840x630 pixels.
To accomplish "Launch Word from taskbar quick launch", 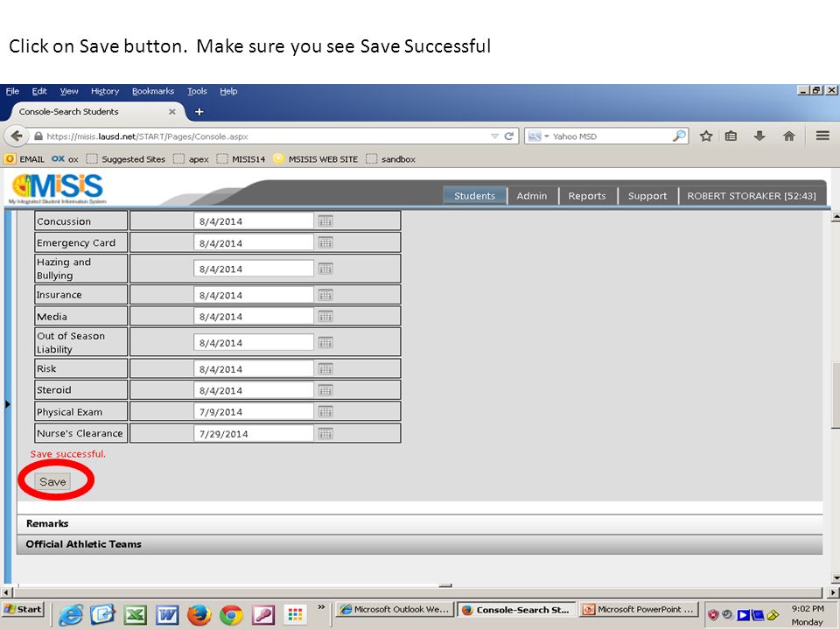I will [x=167, y=615].
